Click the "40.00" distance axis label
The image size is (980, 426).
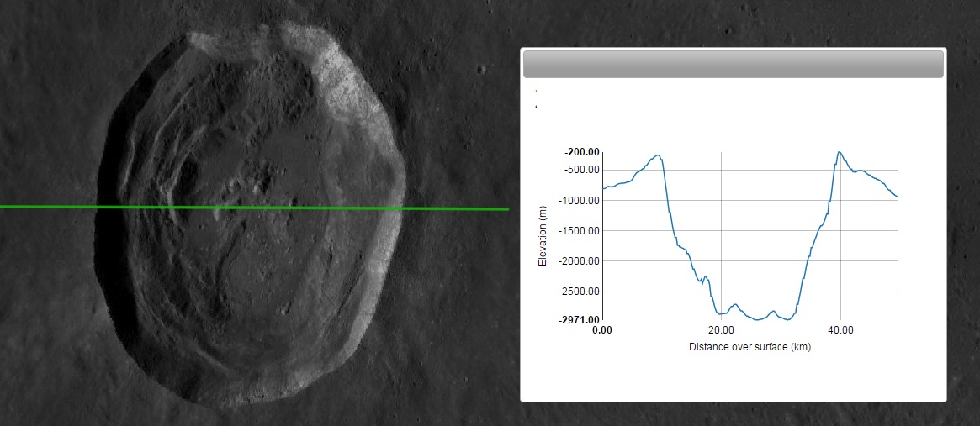840,329
